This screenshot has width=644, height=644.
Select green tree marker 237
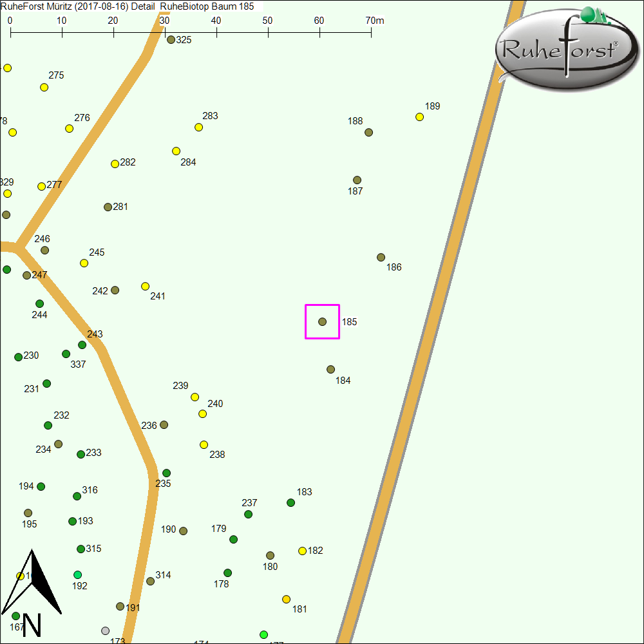point(248,515)
